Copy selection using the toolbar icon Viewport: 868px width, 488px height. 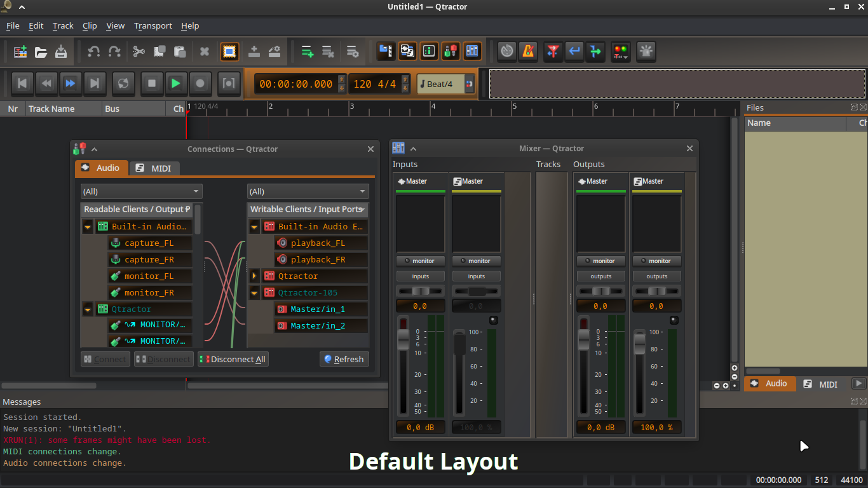[x=159, y=51]
